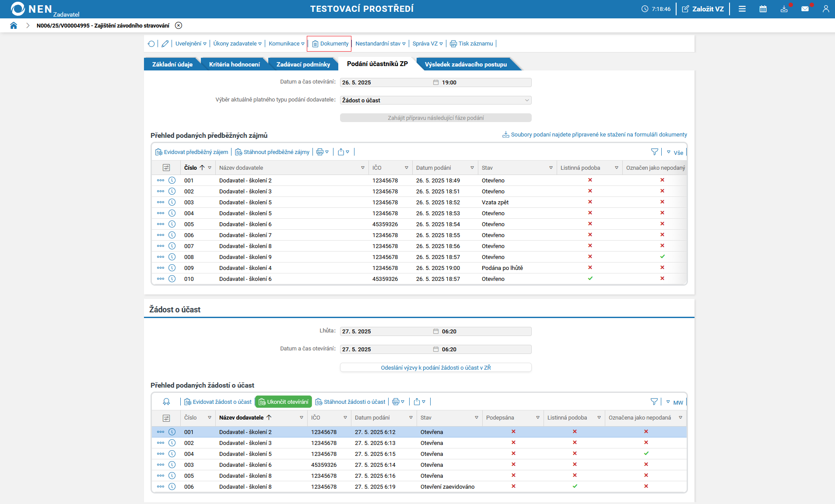Open Dokumenty from the toolbar
Image resolution: width=835 pixels, height=504 pixels.
pos(330,44)
